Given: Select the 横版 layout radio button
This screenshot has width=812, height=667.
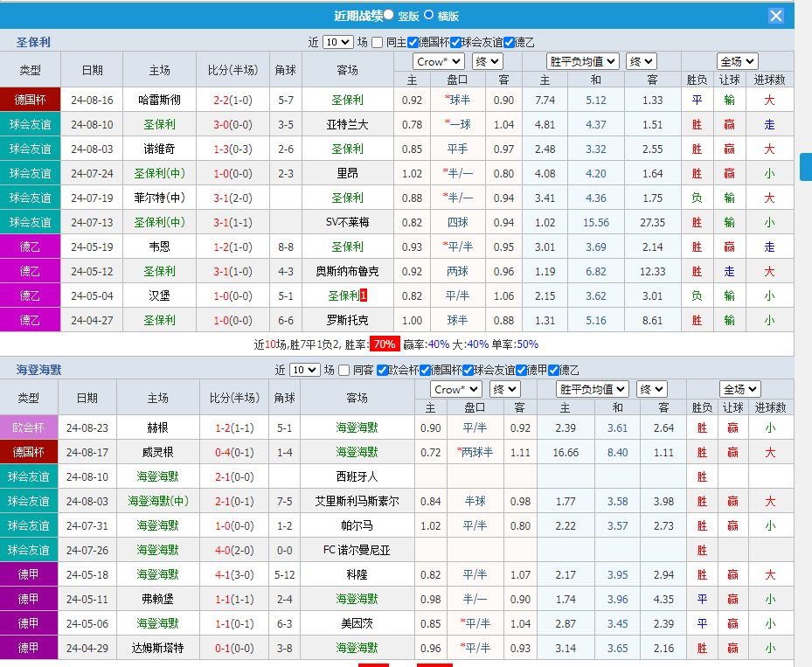Looking at the screenshot, I should (428, 15).
